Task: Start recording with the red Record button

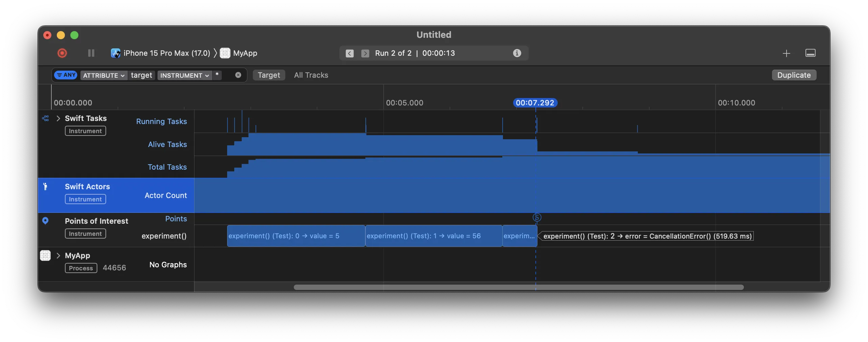Action: [x=62, y=53]
